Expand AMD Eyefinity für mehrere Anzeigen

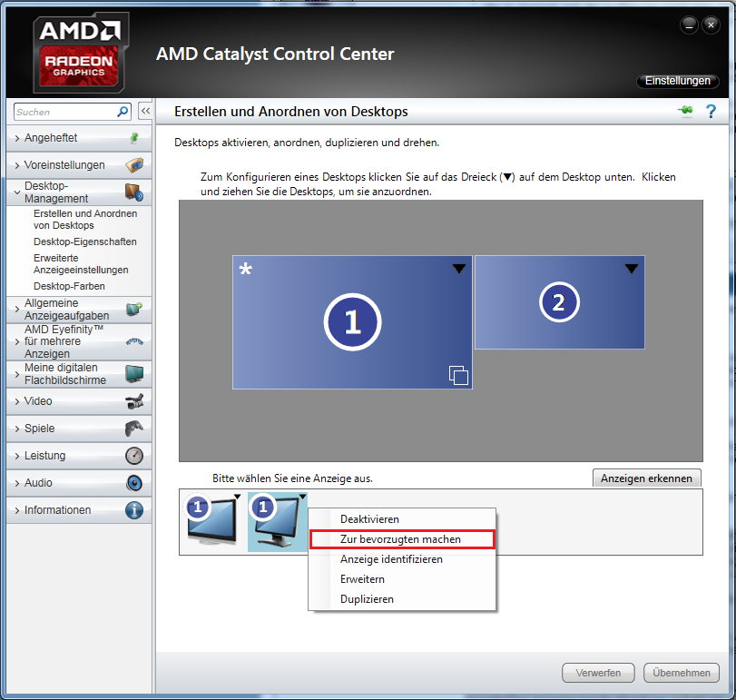click(17, 341)
